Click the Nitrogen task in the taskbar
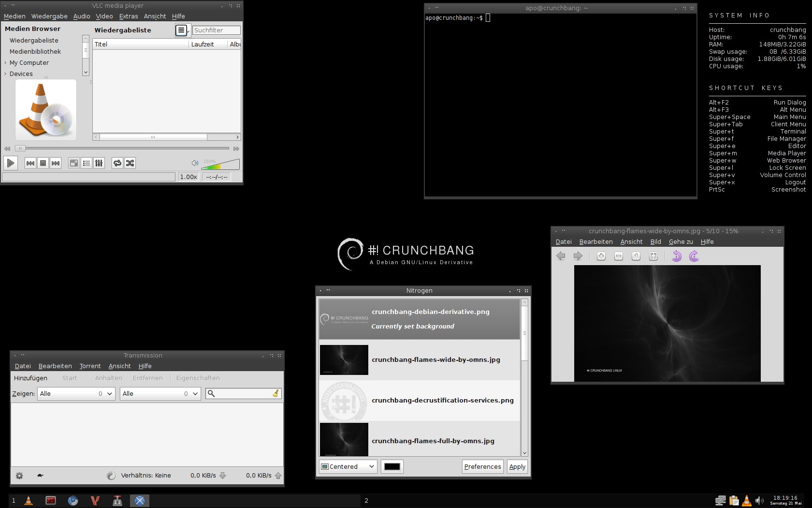Screen dimensions: 812x508 [x=140, y=501]
